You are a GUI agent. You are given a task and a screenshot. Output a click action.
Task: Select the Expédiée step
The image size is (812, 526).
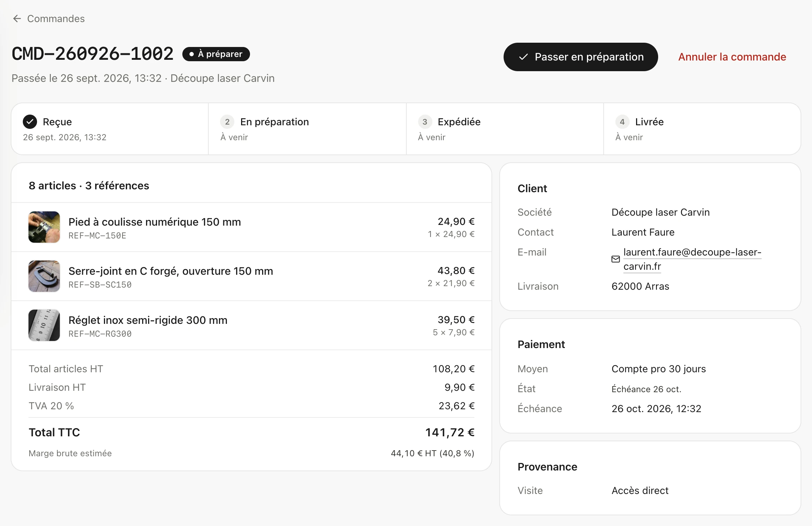pyautogui.click(x=505, y=129)
